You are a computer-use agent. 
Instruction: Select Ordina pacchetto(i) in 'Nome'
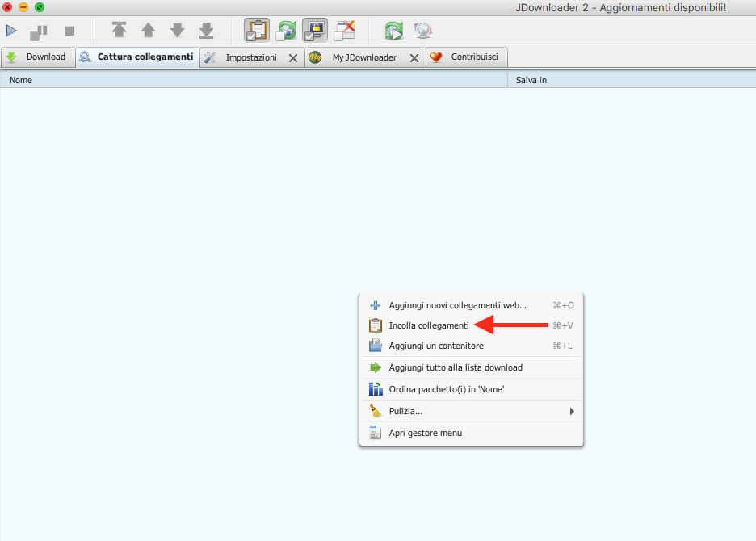471,389
